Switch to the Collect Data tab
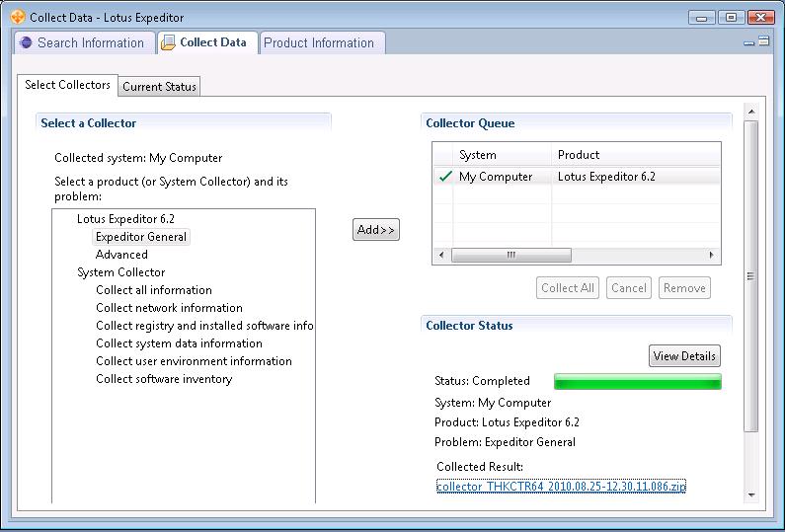This screenshot has width=785, height=532. (207, 42)
